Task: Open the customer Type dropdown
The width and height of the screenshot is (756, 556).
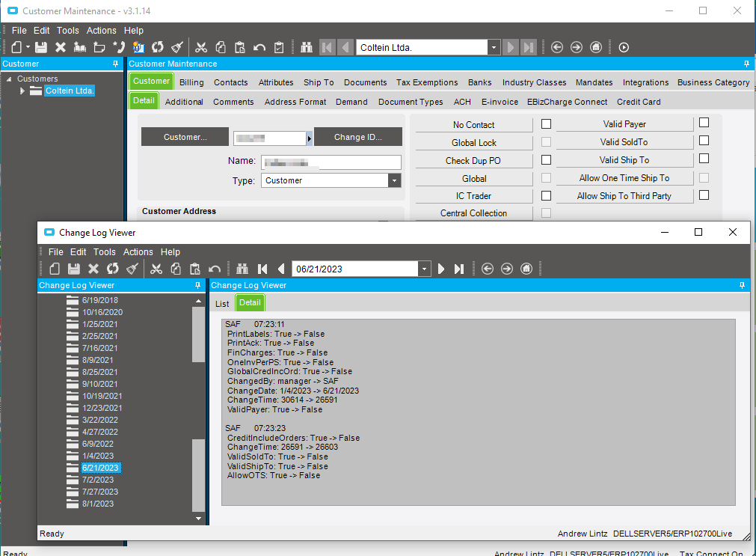Action: click(394, 180)
